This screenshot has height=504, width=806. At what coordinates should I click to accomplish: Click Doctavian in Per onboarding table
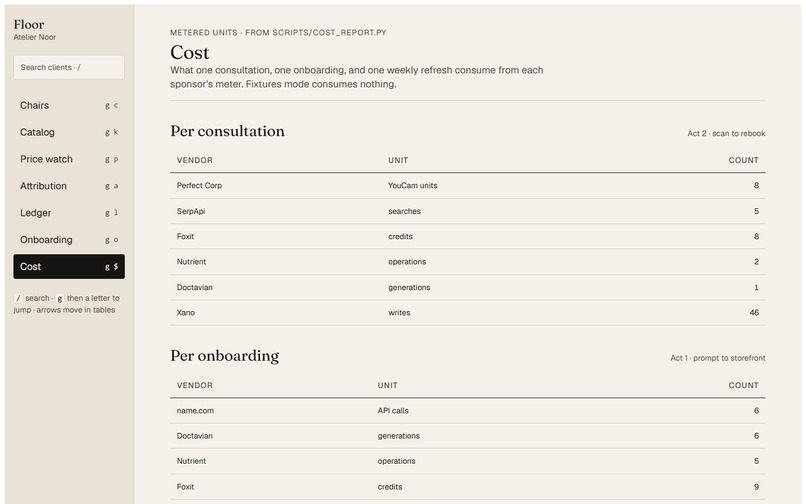195,436
